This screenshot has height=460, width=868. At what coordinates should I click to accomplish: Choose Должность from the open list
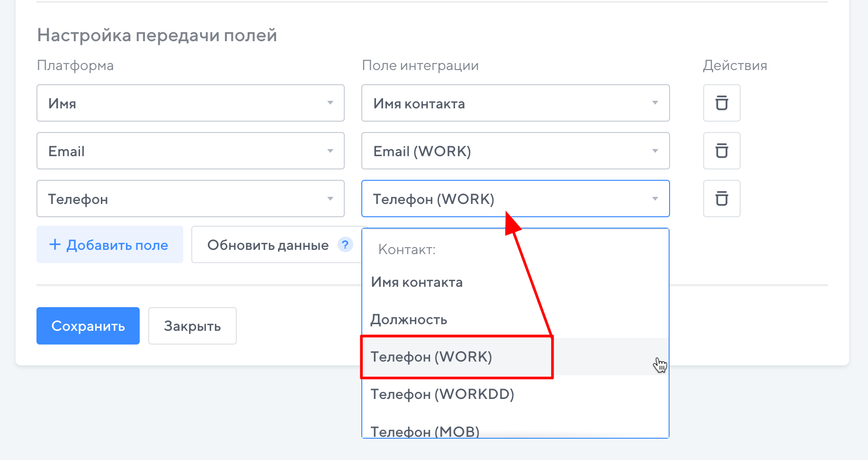409,320
